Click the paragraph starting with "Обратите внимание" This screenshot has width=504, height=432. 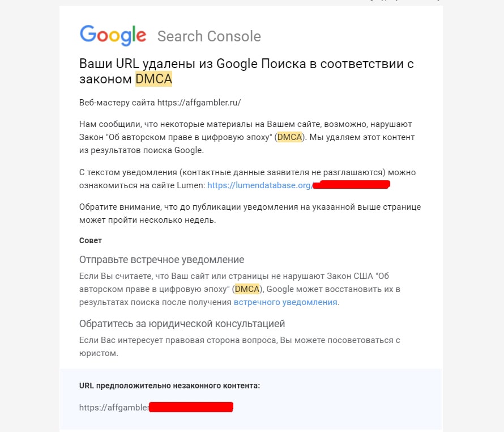tap(249, 213)
